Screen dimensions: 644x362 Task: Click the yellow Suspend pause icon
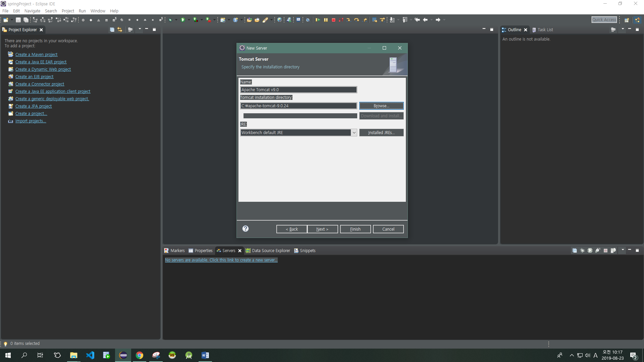click(326, 20)
